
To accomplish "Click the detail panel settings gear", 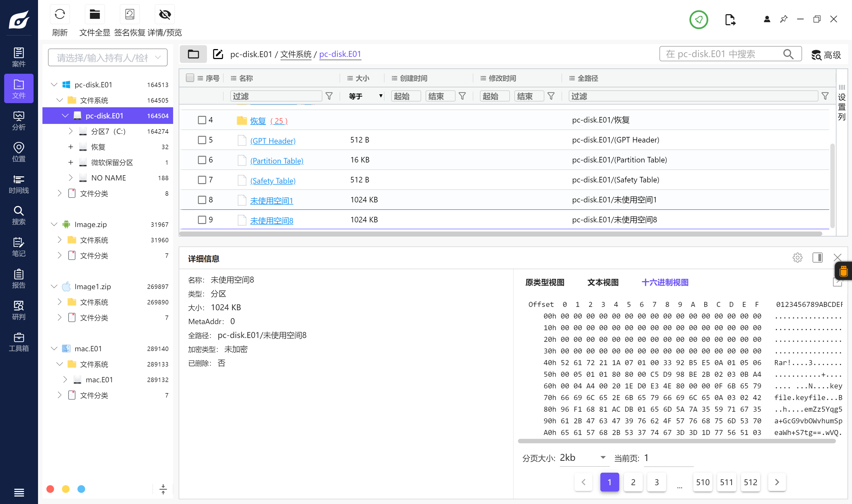I will pos(797,258).
